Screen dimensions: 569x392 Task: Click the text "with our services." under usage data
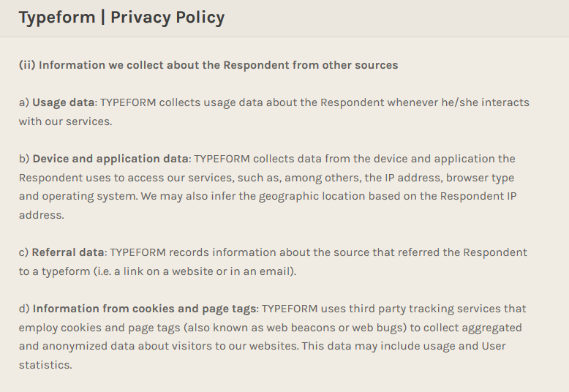(65, 121)
